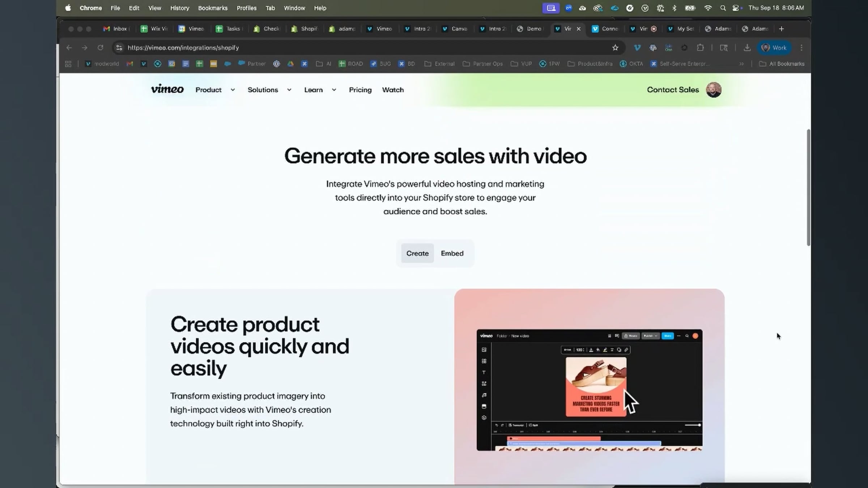
Task: Open the All Bookmarks folder
Action: [x=782, y=64]
